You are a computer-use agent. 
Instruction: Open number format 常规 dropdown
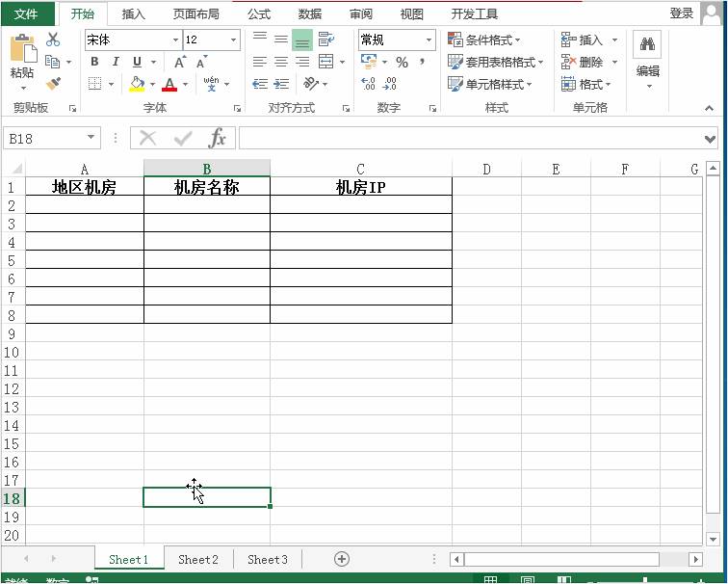[x=429, y=40]
